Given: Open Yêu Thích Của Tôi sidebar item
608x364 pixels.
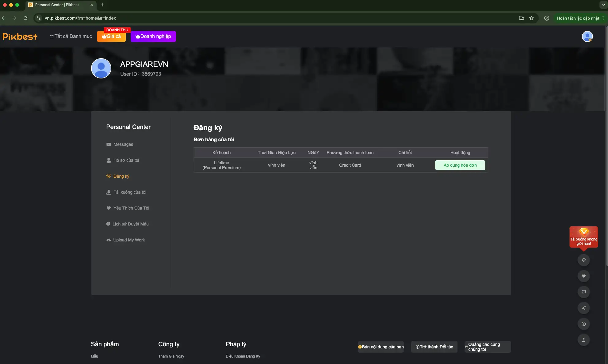Looking at the screenshot, I should [131, 208].
